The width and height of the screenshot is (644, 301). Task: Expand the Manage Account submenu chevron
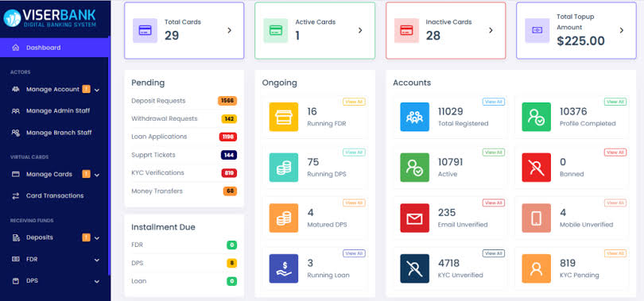click(97, 90)
